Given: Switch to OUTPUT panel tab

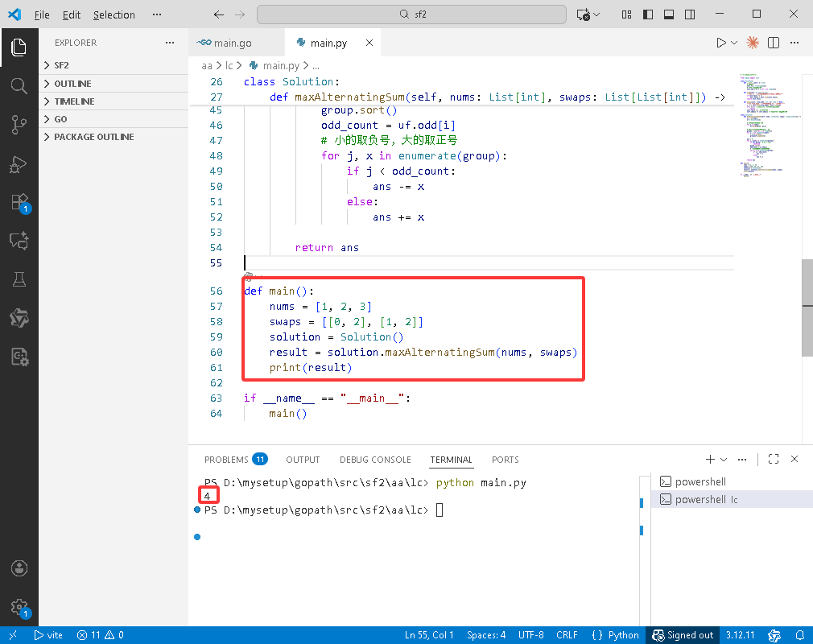Looking at the screenshot, I should pos(303,460).
